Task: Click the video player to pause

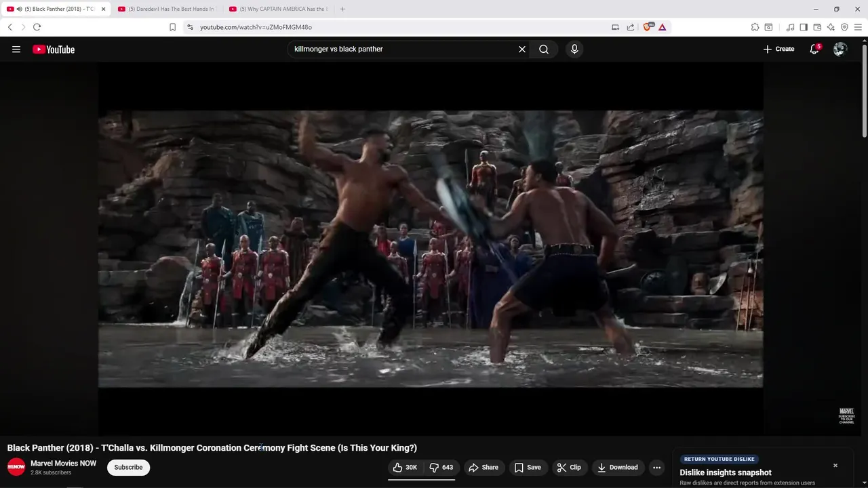Action: (x=431, y=249)
